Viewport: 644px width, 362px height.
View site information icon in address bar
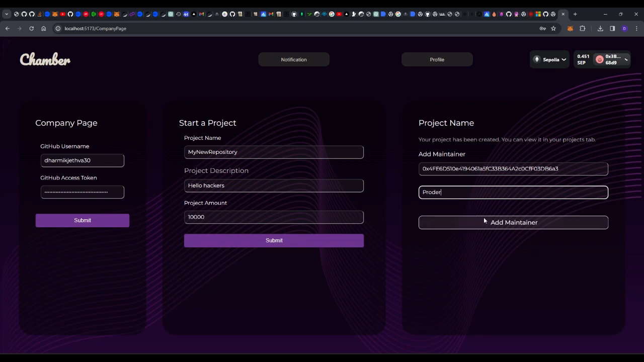(58, 29)
